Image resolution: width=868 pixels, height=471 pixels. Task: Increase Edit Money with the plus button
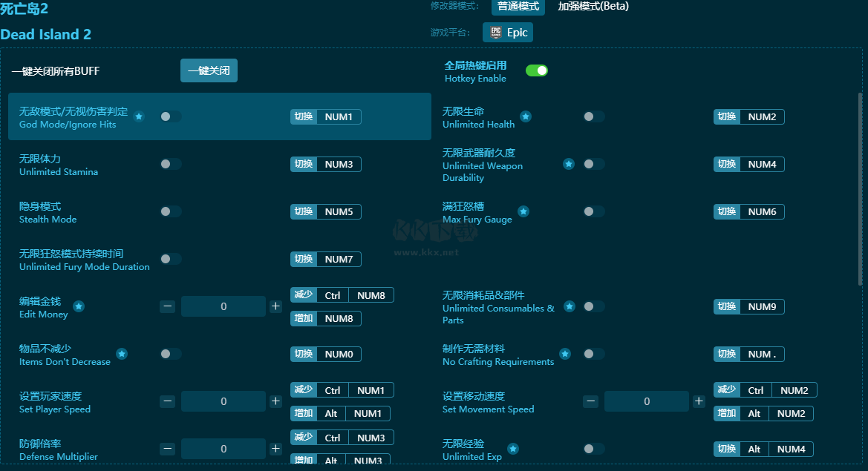coord(275,306)
